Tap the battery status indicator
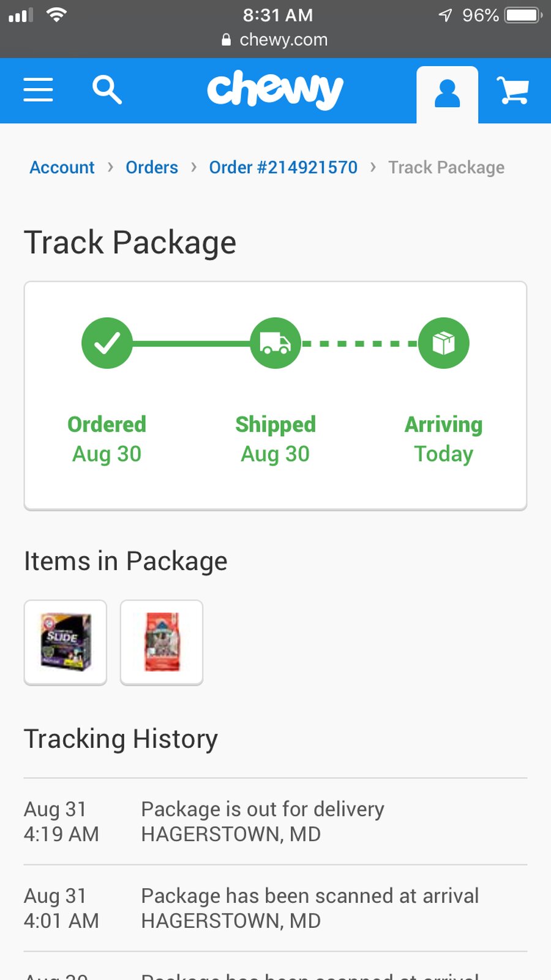The image size is (551, 980). click(523, 15)
